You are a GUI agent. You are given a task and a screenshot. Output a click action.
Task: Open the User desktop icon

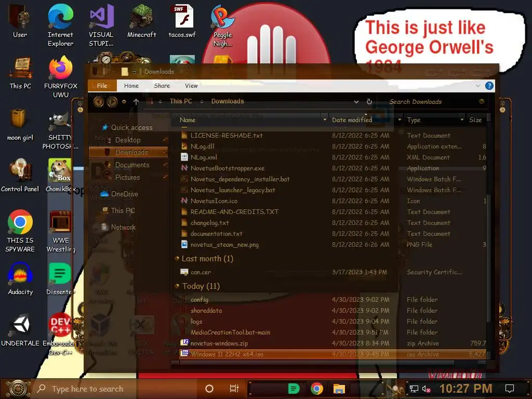tap(20, 20)
